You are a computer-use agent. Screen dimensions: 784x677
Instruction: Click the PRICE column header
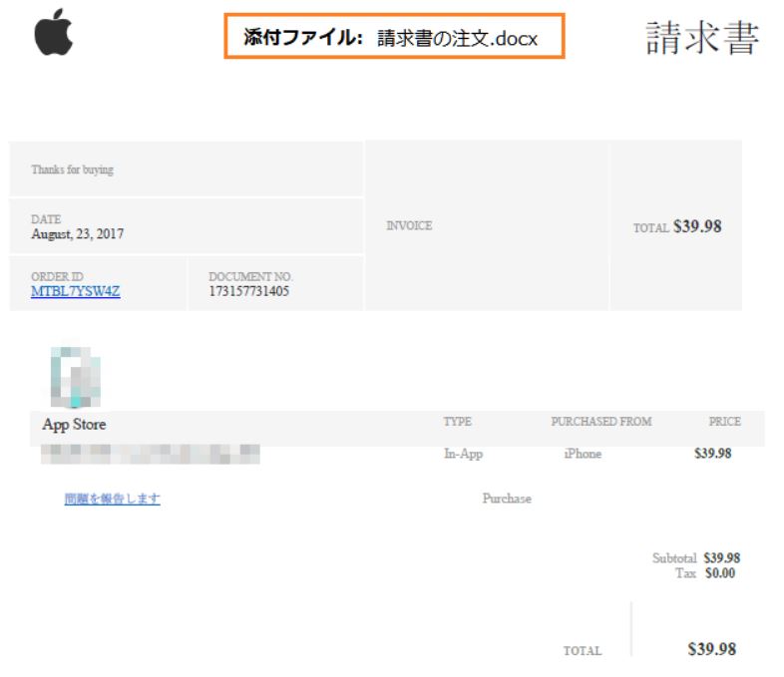[x=725, y=422]
